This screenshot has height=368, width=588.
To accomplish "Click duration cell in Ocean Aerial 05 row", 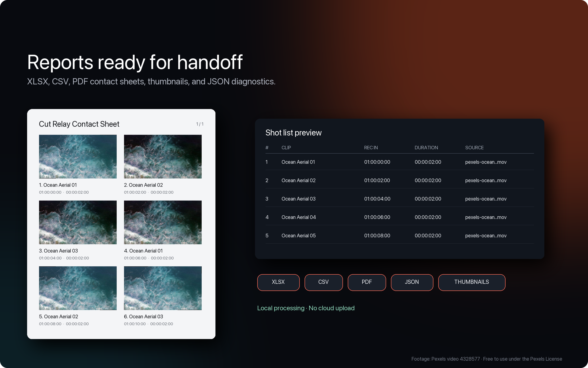I will tap(428, 236).
